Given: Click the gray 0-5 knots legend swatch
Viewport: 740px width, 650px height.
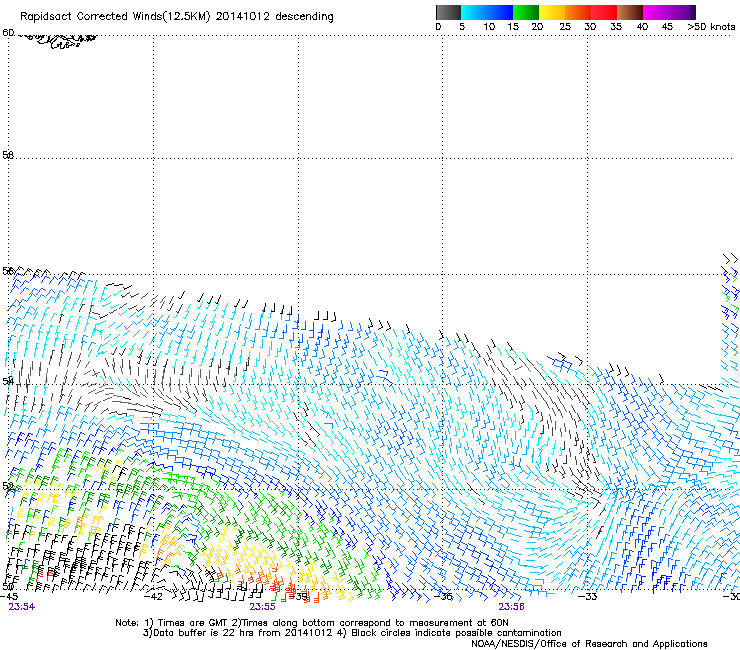Looking at the screenshot, I should point(448,12).
